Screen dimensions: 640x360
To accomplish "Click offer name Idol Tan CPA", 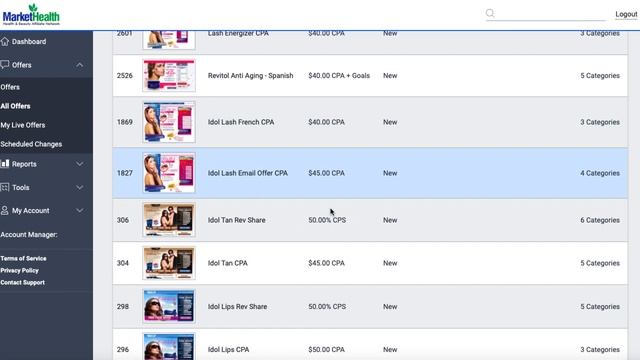I will coord(228,263).
